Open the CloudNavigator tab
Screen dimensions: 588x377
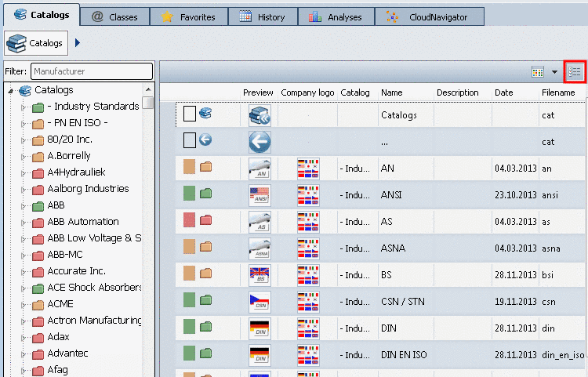click(429, 16)
